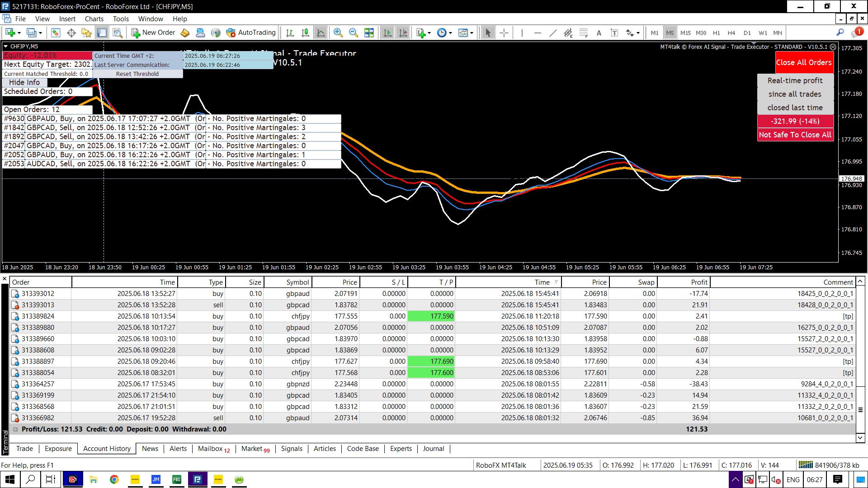Screen dimensions: 868x488
Task: Select the Crosshair cursor tool
Action: tap(504, 33)
